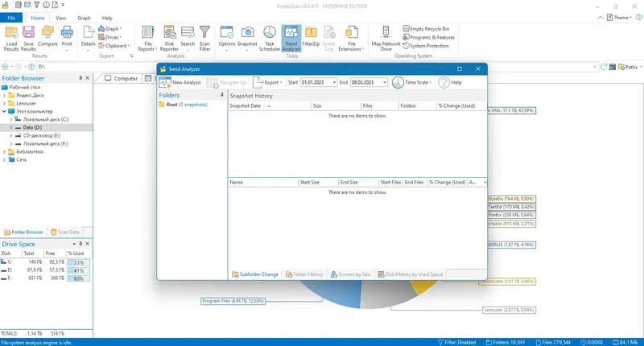The width and height of the screenshot is (644, 346).
Task: Click the D: drive usage bar 41%
Action: pos(78,270)
